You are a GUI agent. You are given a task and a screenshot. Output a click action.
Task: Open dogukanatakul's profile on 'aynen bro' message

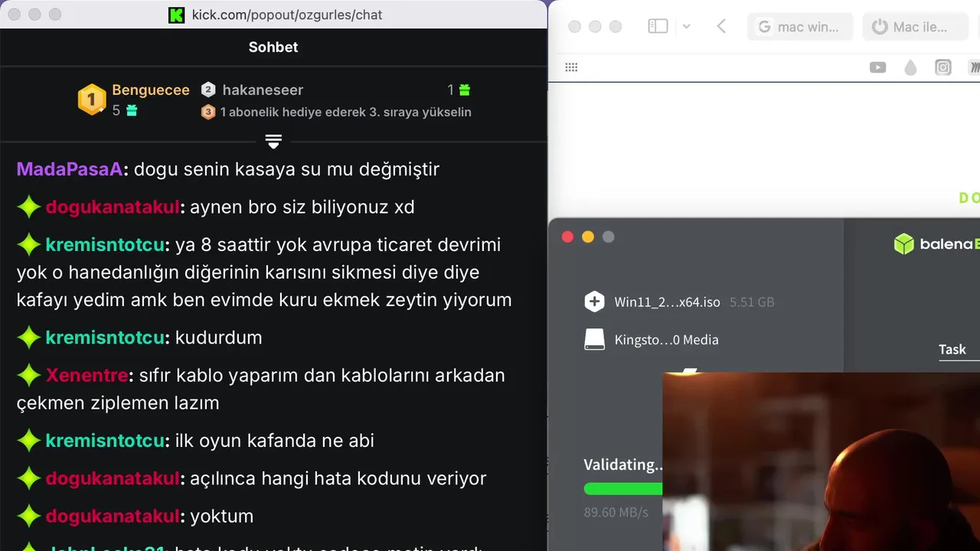113,207
